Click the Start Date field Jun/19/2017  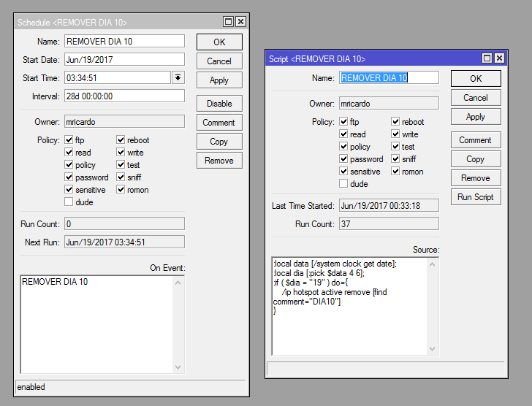click(124, 59)
